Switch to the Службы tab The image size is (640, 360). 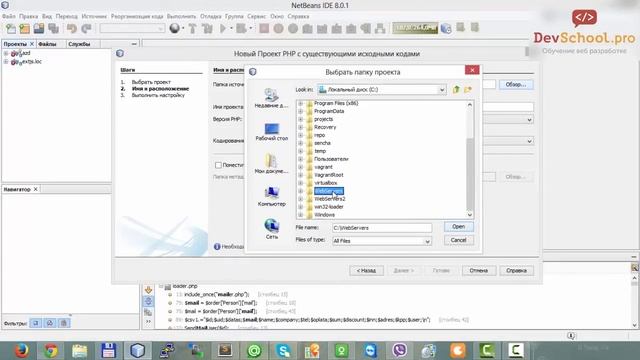click(79, 44)
